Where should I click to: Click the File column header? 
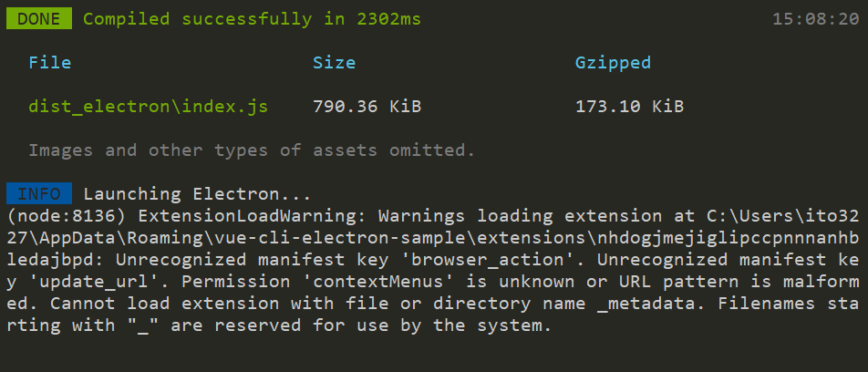coord(50,63)
